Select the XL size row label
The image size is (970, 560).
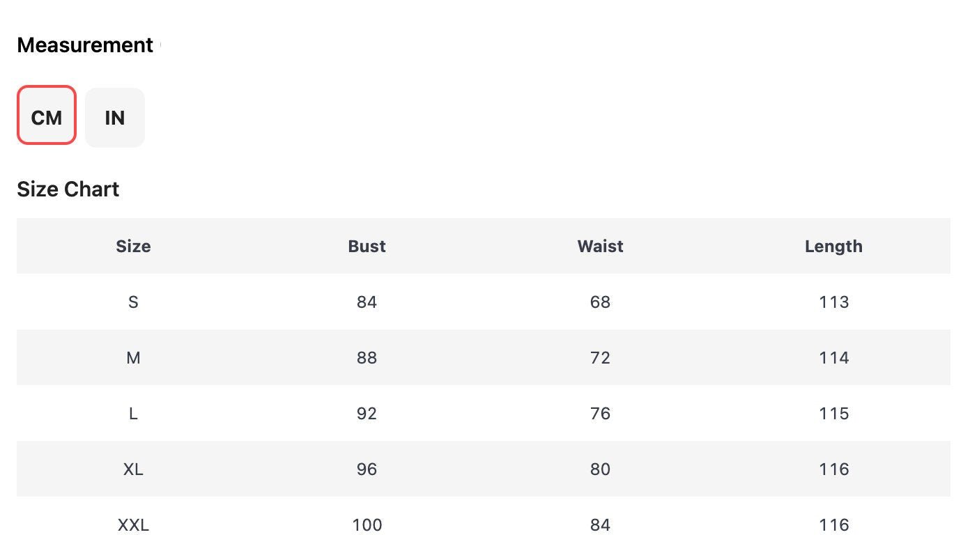[133, 469]
